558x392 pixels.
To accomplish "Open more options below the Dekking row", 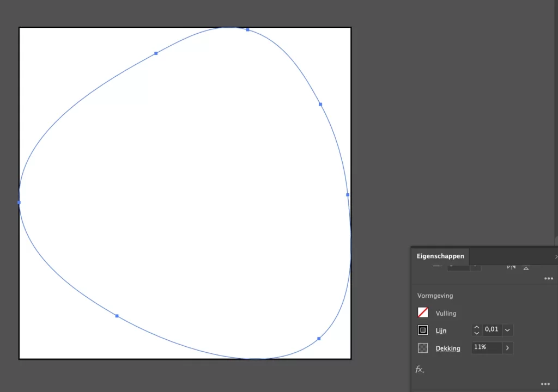I will (545, 384).
